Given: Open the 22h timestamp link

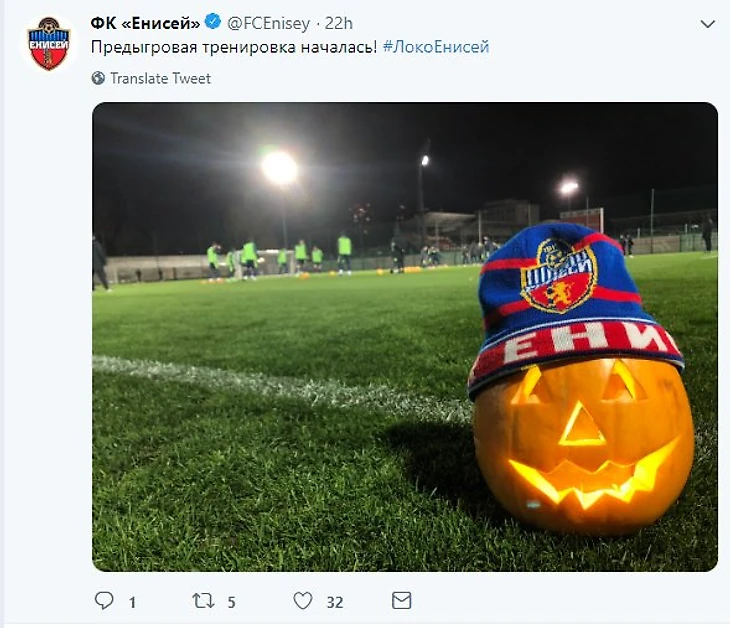Looking at the screenshot, I should tap(340, 23).
